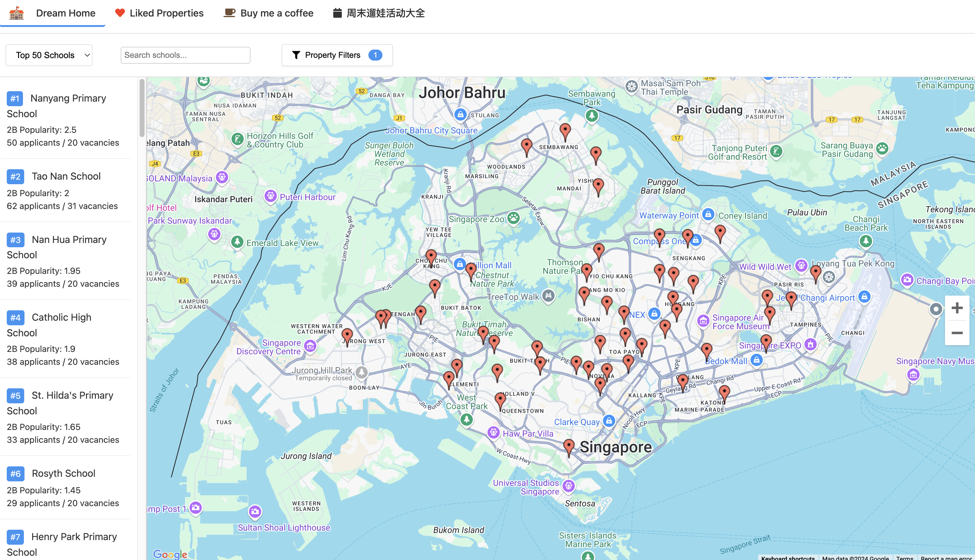Click the school list scrollbar
Image resolution: width=975 pixels, height=560 pixels.
(142, 108)
